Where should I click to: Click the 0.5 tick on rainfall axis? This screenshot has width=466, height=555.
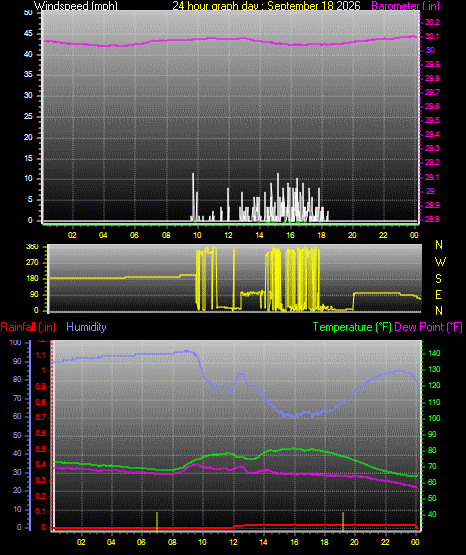(x=41, y=450)
